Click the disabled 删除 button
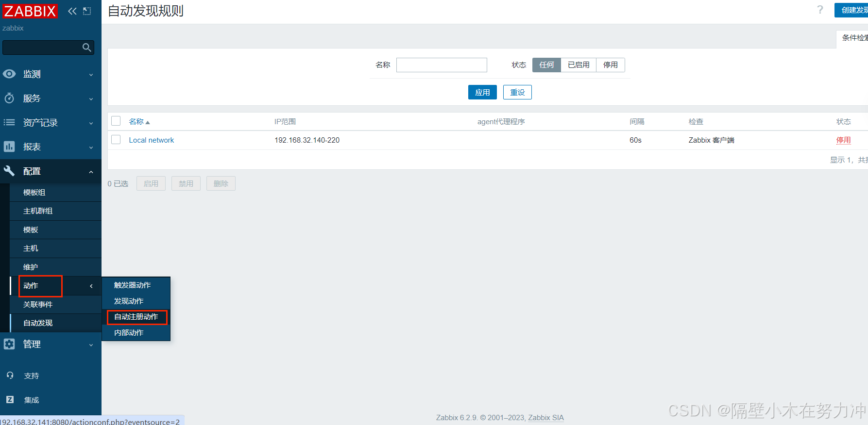This screenshot has width=868, height=425. point(221,183)
